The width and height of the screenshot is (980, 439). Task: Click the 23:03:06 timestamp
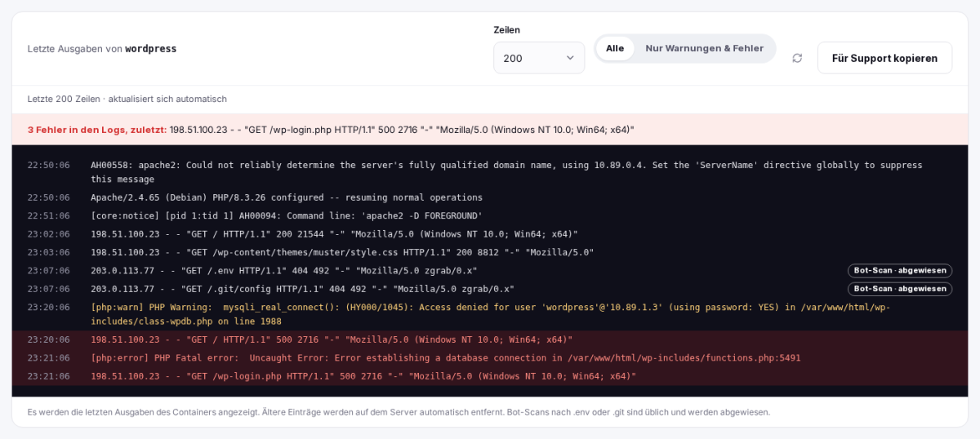[x=49, y=252]
